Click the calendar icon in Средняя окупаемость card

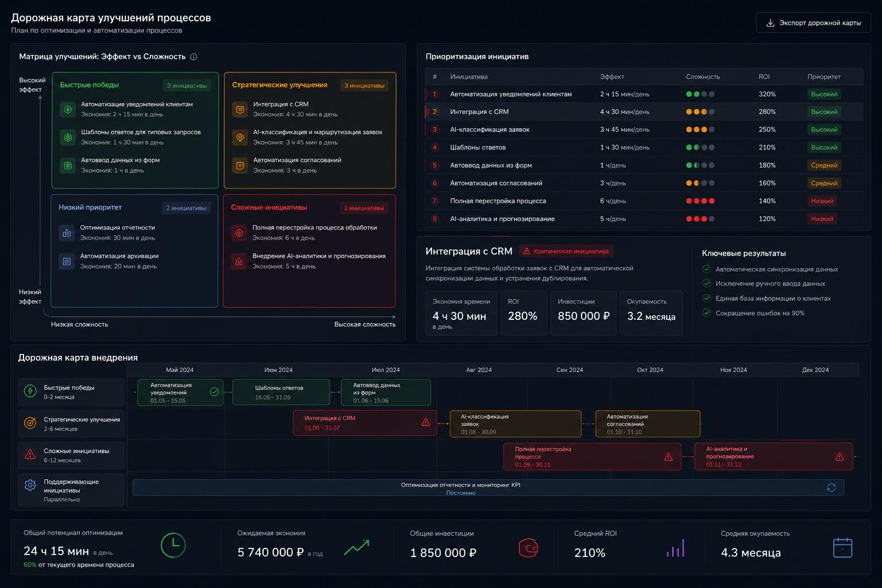(842, 547)
